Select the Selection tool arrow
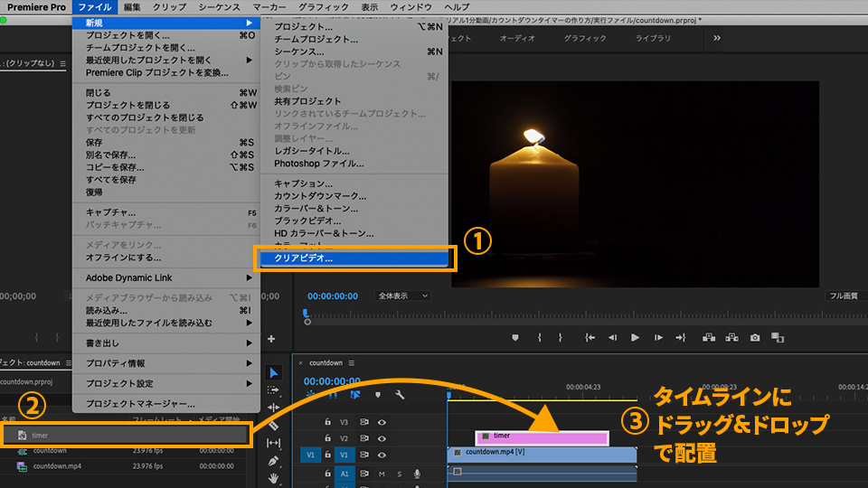Image resolution: width=868 pixels, height=488 pixels. click(x=273, y=372)
